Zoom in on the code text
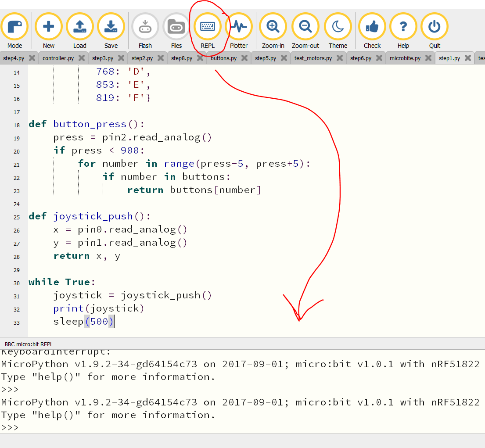 coord(273,26)
